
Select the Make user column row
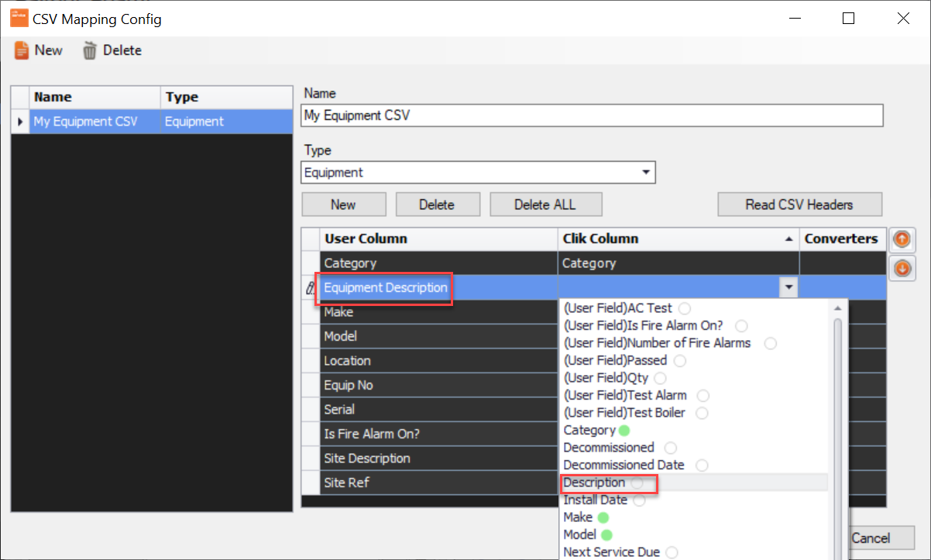438,312
